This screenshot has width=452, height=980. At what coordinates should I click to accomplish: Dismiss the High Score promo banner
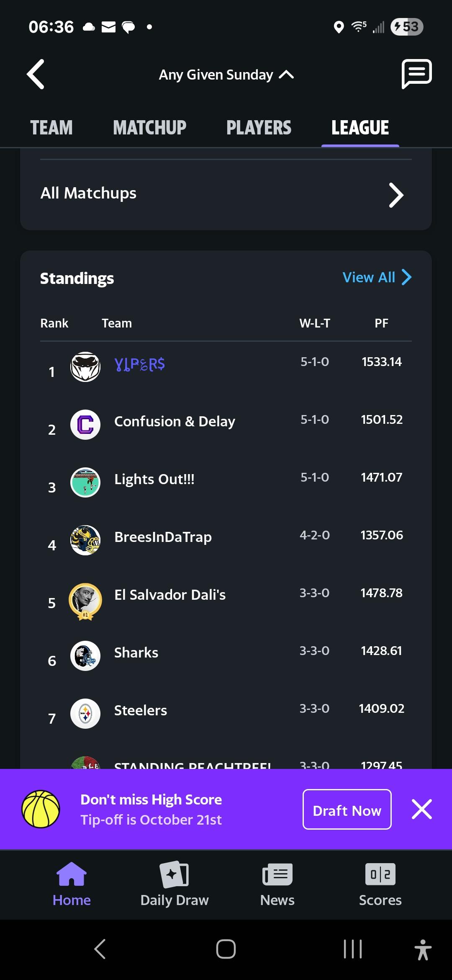click(421, 809)
